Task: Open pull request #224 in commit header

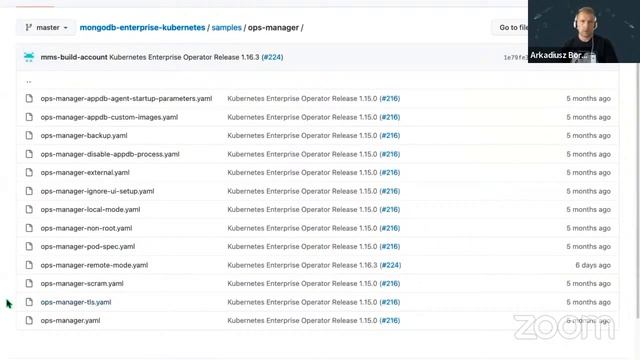Action: [x=272, y=57]
